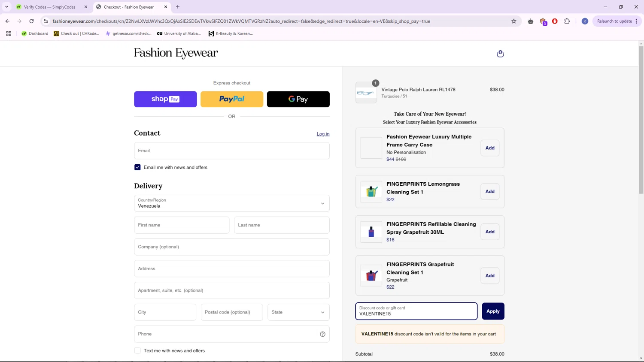Click the first dark extension icon in toolbar

click(531, 21)
